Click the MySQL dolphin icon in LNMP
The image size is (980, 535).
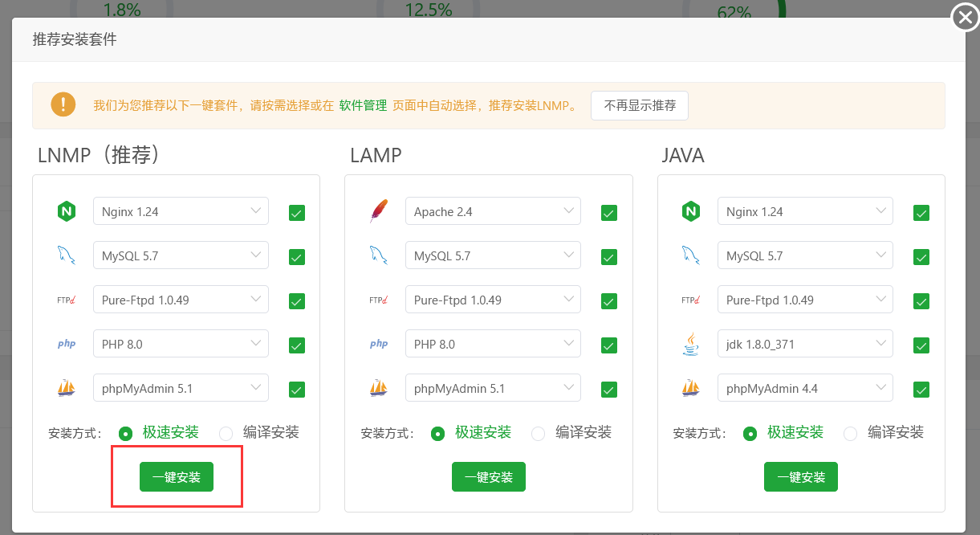(x=66, y=256)
